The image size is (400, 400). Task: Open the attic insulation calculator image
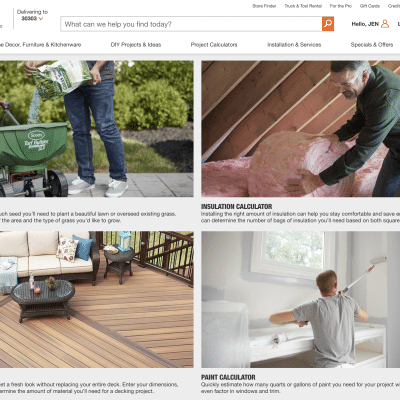pos(301,129)
